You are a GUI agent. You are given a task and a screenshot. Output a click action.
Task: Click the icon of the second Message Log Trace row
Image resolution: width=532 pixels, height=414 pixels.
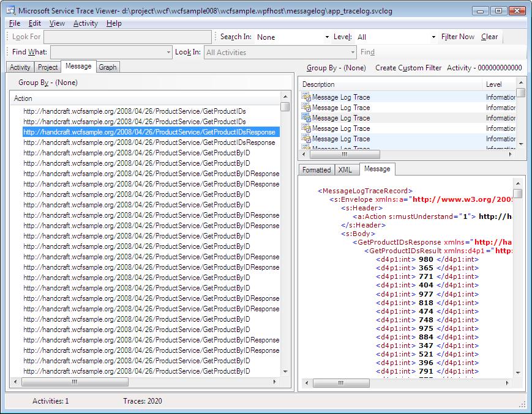[306, 108]
